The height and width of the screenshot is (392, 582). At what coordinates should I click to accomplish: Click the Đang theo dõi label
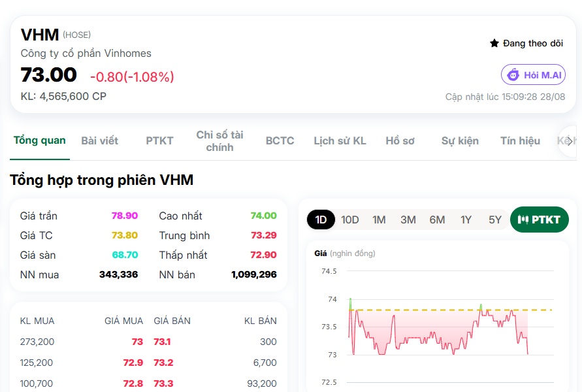pos(533,43)
